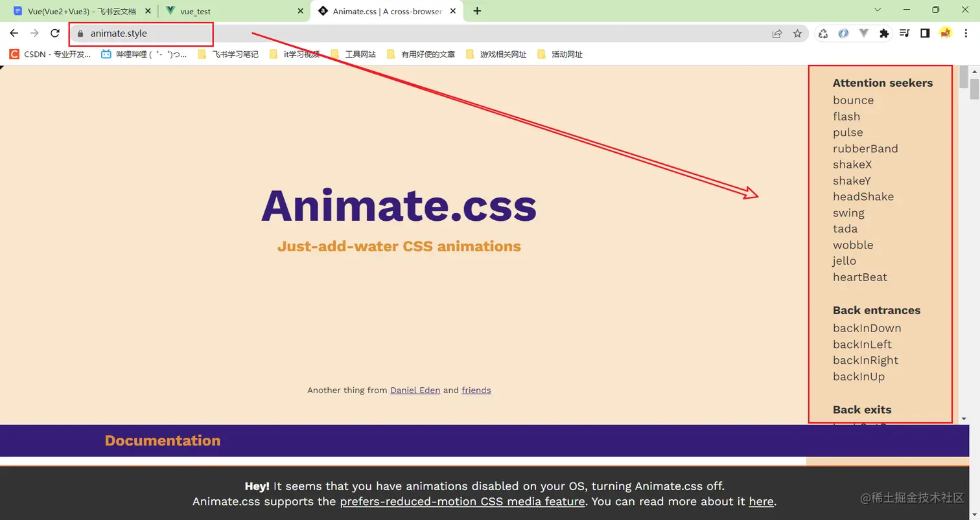The height and width of the screenshot is (520, 980).
Task: Open the friends link
Action: pyautogui.click(x=476, y=390)
